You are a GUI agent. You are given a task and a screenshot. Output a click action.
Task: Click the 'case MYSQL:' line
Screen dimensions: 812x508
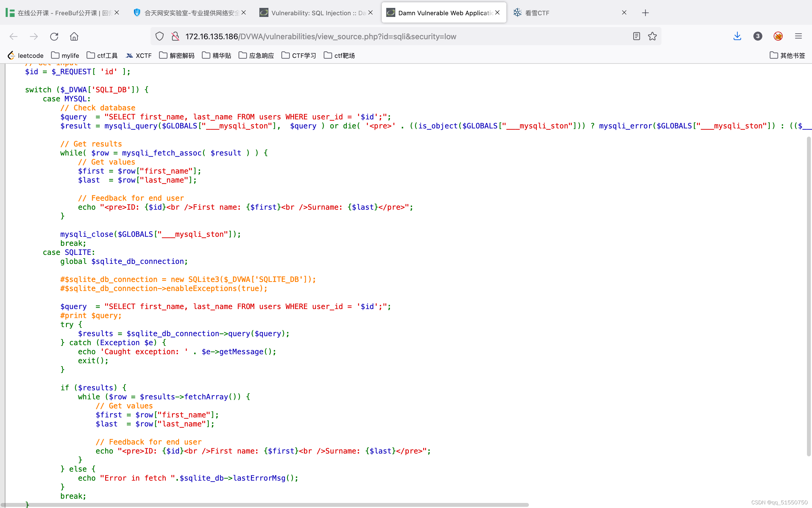[67, 99]
